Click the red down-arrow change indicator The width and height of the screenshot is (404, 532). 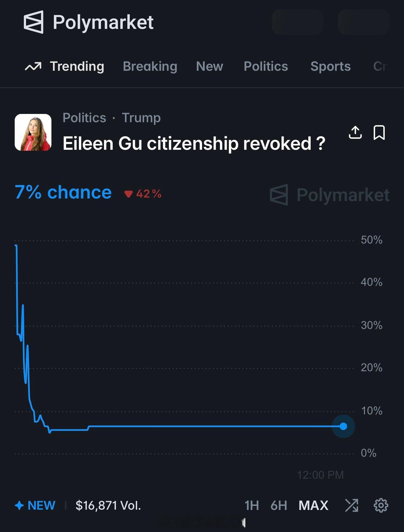click(129, 194)
